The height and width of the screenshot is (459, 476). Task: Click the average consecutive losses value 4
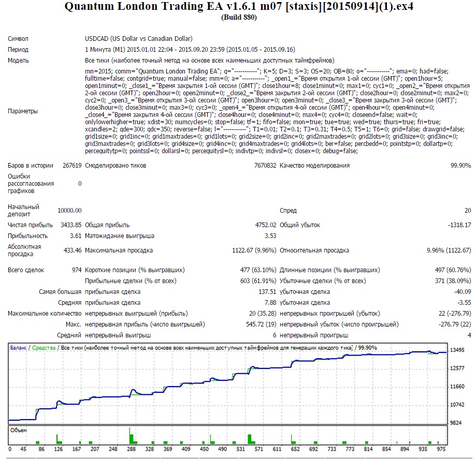pos(469,335)
